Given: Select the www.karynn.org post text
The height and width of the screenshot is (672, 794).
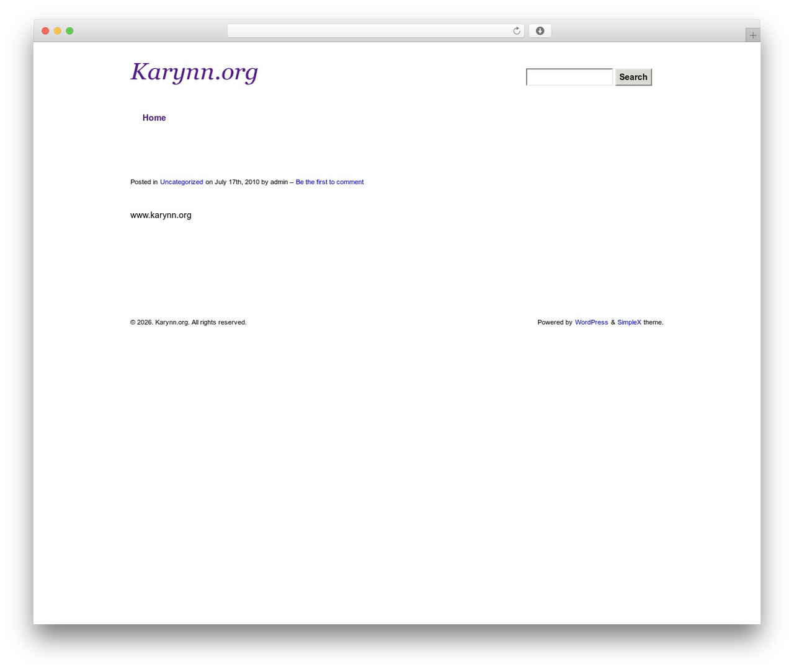Looking at the screenshot, I should (161, 215).
